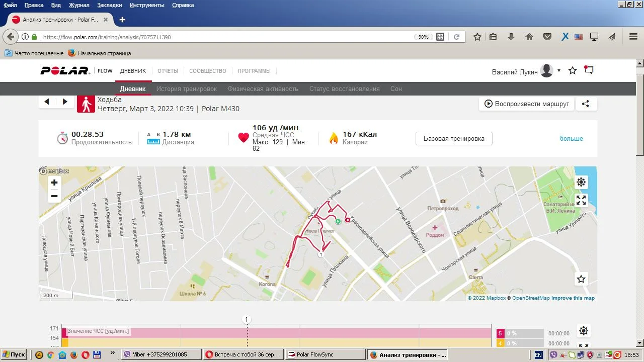This screenshot has width=644, height=362.
Task: Switch to Opera Встреча taskbar window
Action: point(244,354)
